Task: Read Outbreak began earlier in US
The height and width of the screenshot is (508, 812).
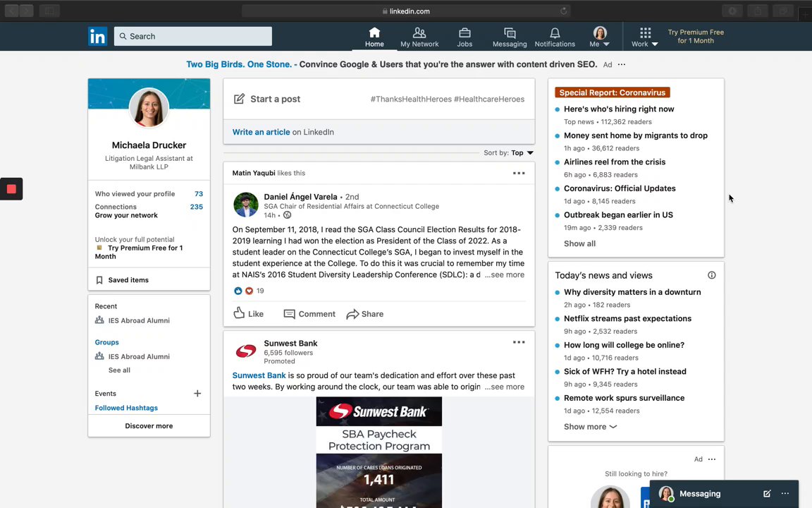Action: pos(618,214)
